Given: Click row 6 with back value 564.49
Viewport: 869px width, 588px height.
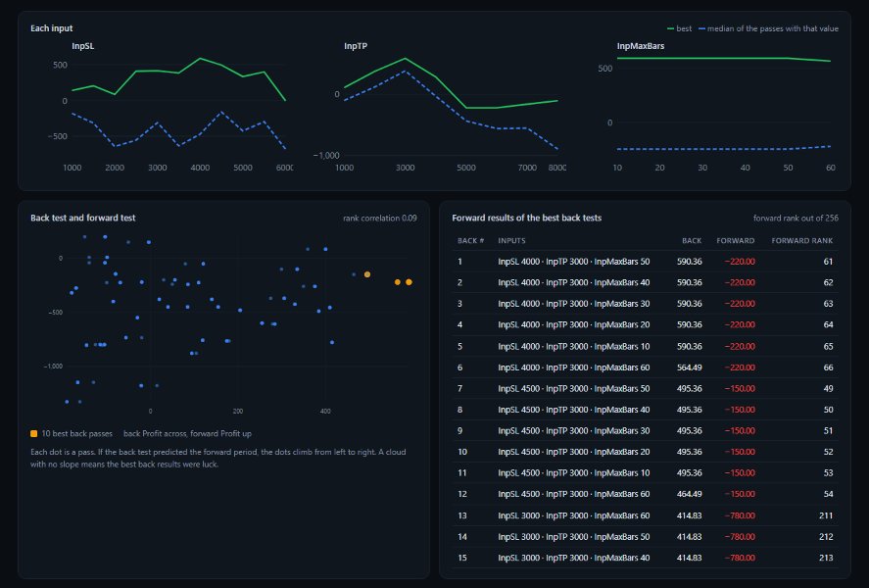Looking at the screenshot, I should click(645, 367).
